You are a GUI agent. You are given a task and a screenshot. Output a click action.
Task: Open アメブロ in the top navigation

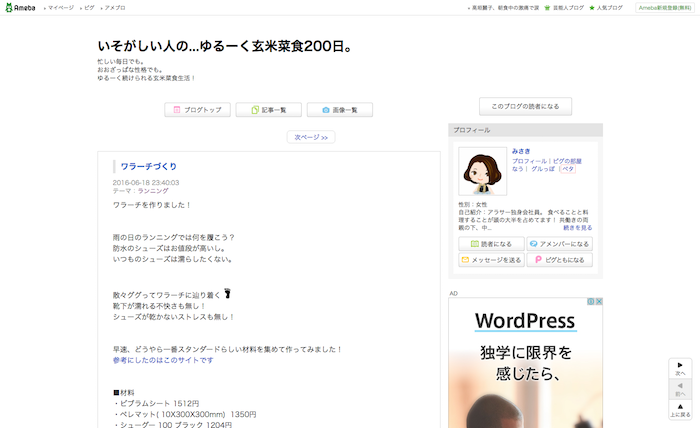tap(115, 8)
